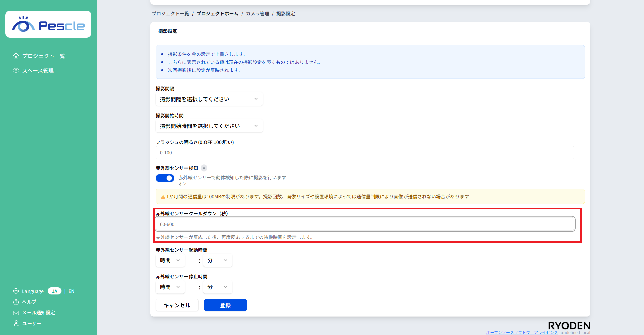Click the envelope icon for メール通知設定
The height and width of the screenshot is (335, 644).
click(x=16, y=313)
